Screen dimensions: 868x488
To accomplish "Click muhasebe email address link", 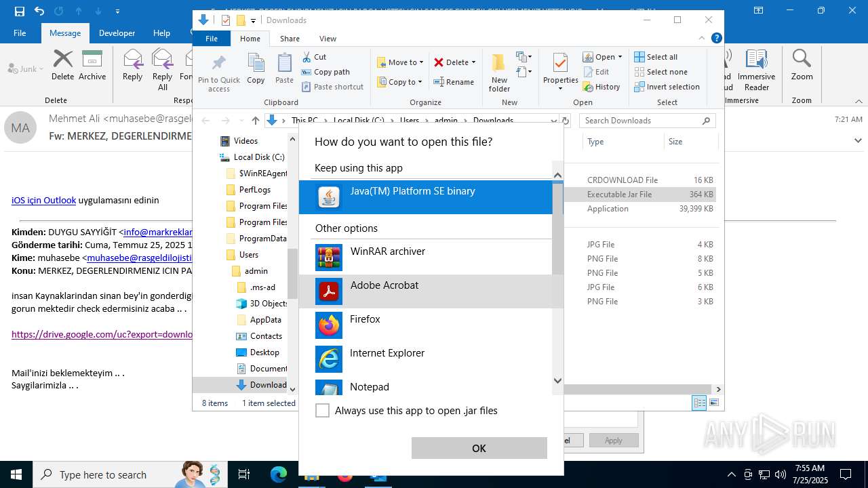I will [x=140, y=258].
